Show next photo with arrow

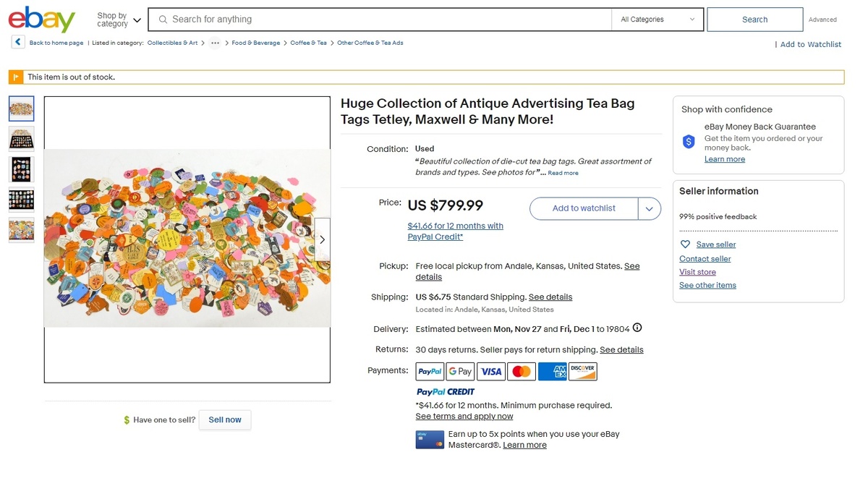pyautogui.click(x=322, y=239)
